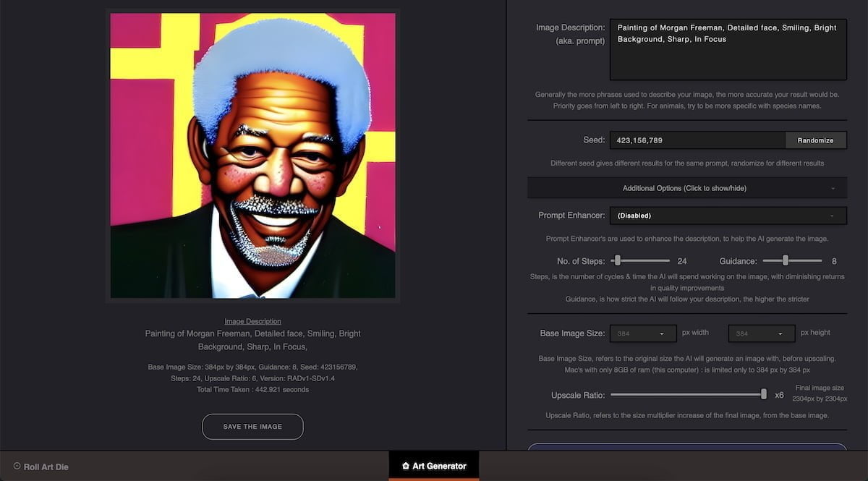The image size is (868, 481).
Task: Switch to the Art Generator tab
Action: click(x=434, y=466)
